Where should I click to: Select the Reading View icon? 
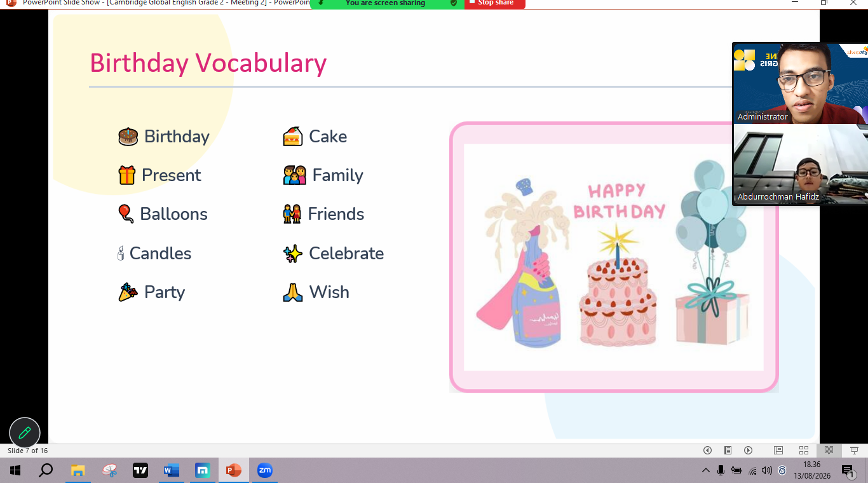point(829,451)
